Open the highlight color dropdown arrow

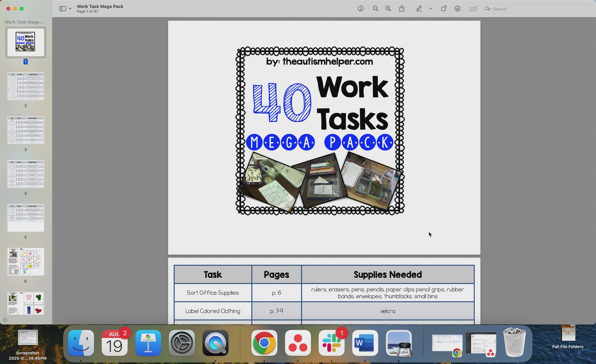tap(431, 9)
